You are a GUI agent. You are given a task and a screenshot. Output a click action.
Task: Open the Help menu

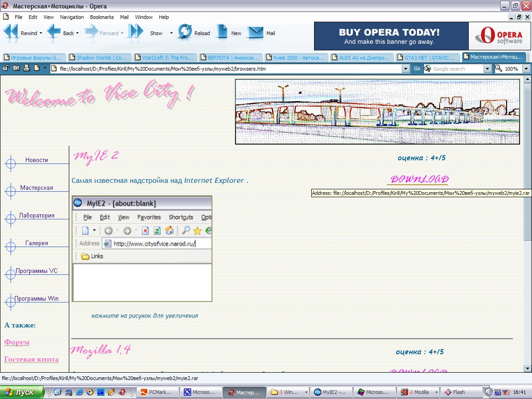[x=163, y=17]
